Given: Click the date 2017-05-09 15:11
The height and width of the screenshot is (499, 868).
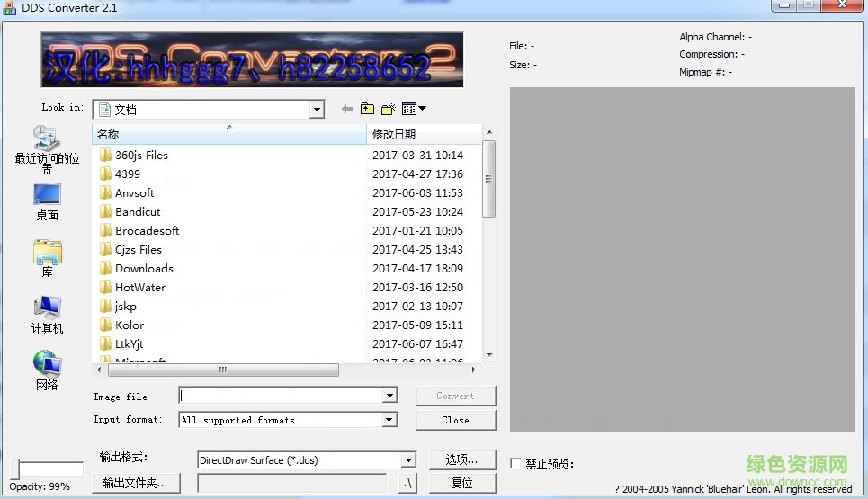Looking at the screenshot, I should pyautogui.click(x=417, y=325).
